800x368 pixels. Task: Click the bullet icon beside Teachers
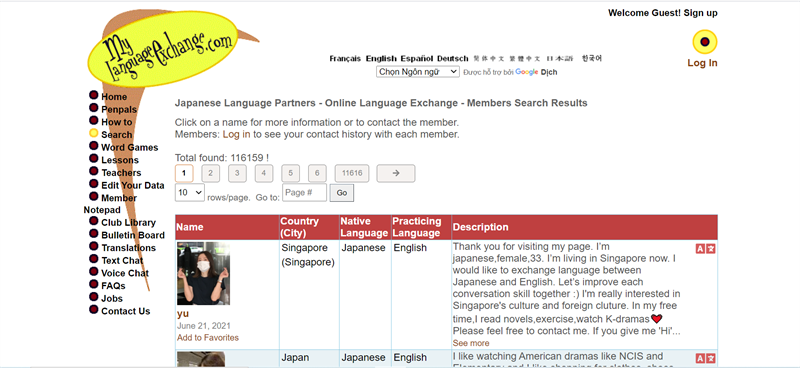[x=93, y=171]
